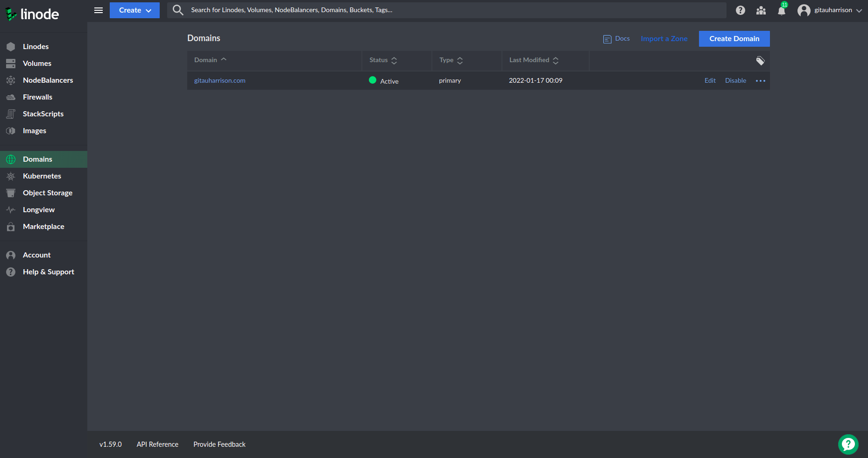Click the Docs document icon

pyautogui.click(x=607, y=39)
